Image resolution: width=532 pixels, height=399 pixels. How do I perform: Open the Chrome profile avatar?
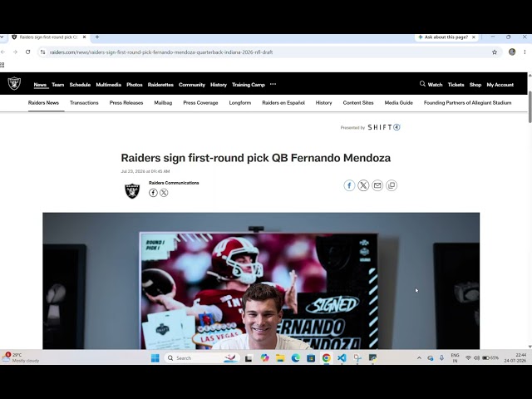coord(512,52)
